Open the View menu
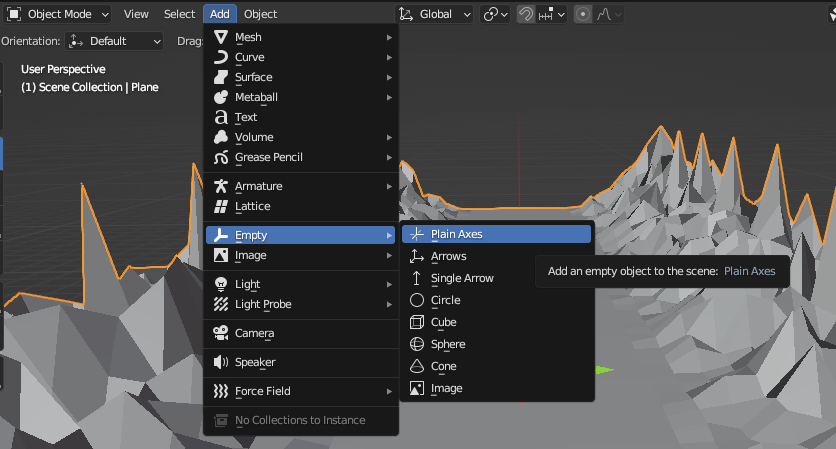 [x=136, y=14]
